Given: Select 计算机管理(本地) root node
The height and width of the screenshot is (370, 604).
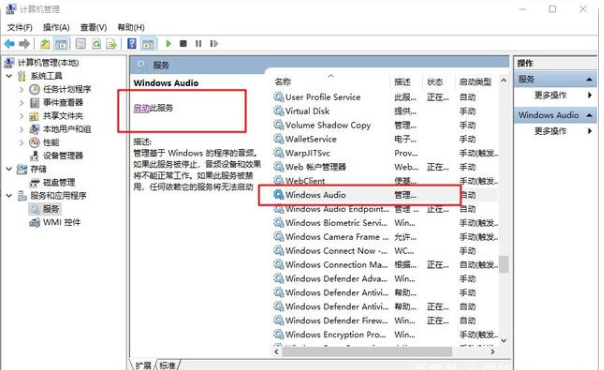Looking at the screenshot, I should point(49,62).
